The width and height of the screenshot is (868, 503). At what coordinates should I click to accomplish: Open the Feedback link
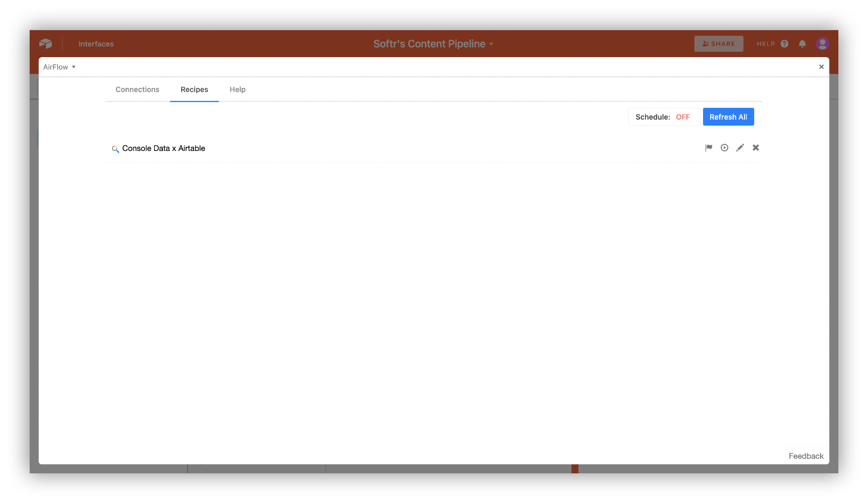coord(806,456)
